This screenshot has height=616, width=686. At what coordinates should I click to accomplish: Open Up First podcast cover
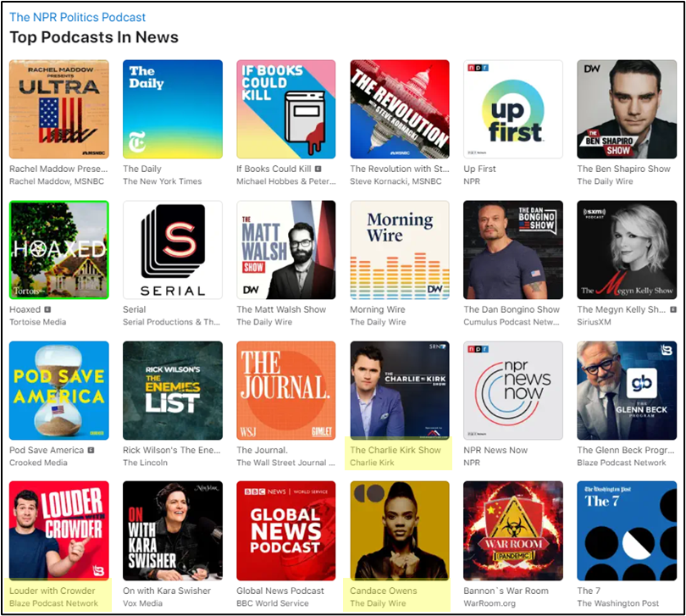point(513,109)
